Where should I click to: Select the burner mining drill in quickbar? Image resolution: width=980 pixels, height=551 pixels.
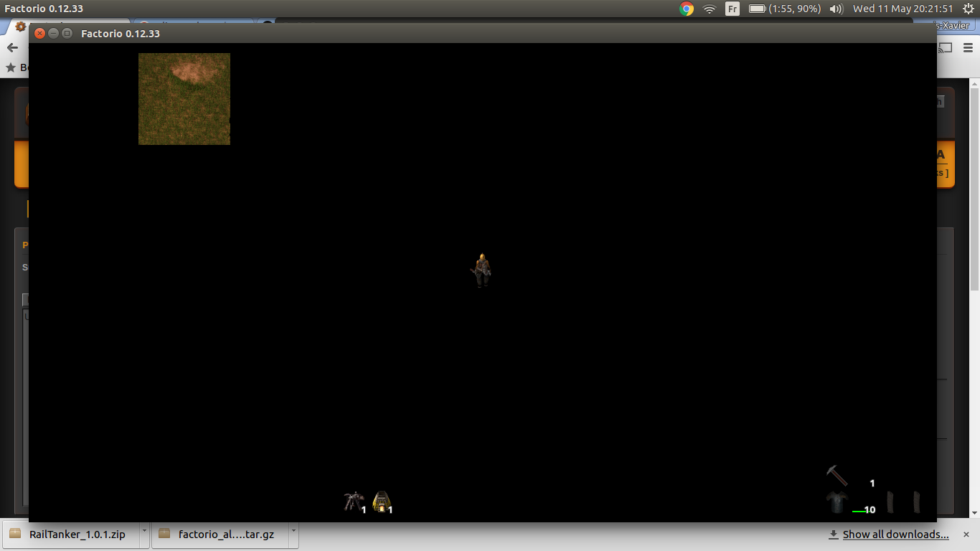(353, 501)
